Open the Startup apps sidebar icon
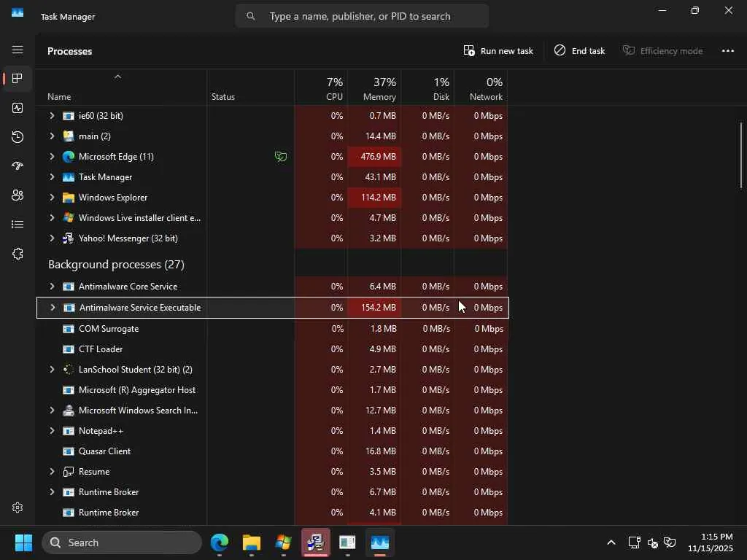This screenshot has height=560, width=747. pos(18,166)
